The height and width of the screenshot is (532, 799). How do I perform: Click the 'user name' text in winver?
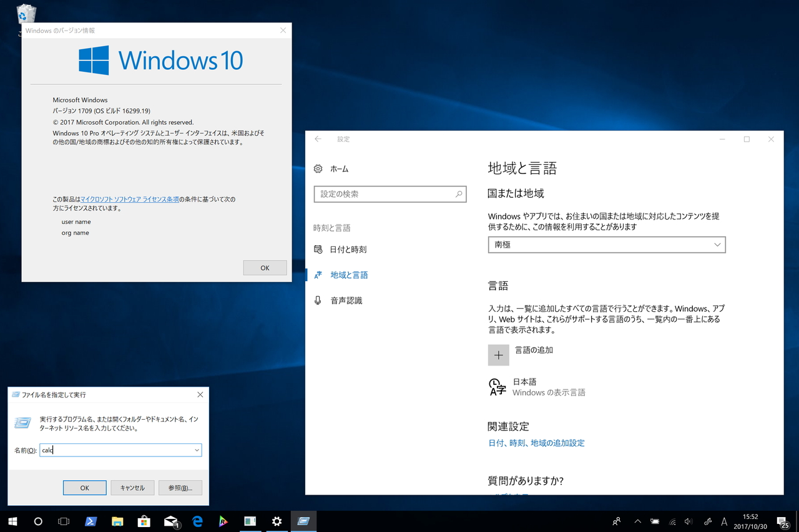(x=76, y=222)
